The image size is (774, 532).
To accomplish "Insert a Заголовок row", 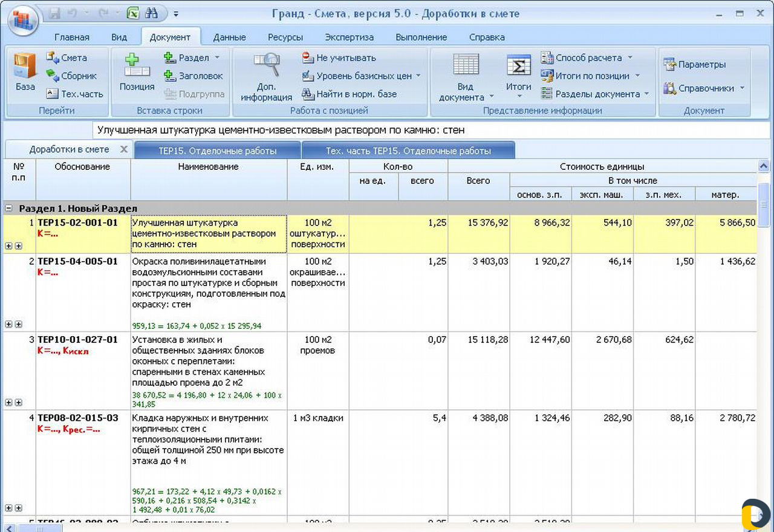I will [193, 76].
